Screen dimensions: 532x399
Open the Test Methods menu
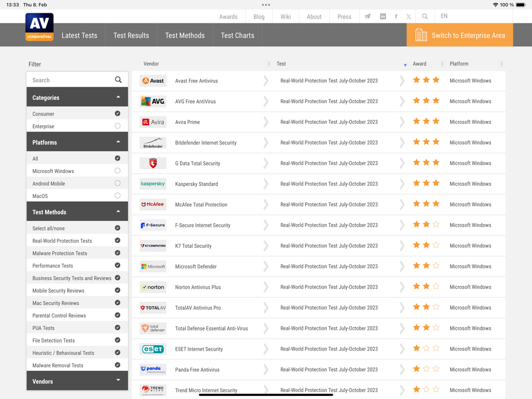coord(185,35)
